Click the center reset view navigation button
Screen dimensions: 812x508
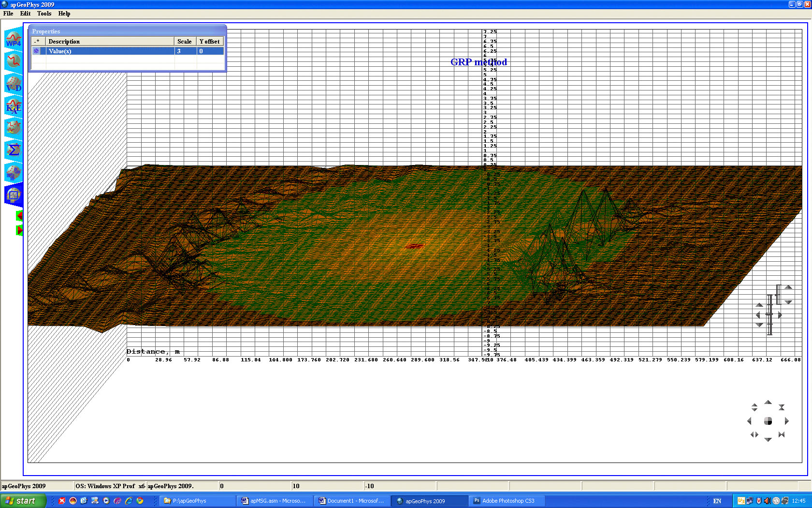click(x=768, y=421)
